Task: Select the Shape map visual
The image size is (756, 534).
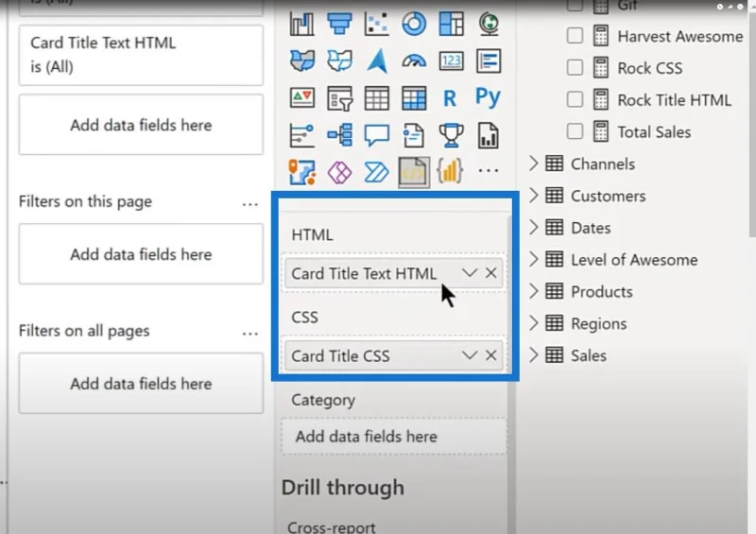Action: [339, 60]
